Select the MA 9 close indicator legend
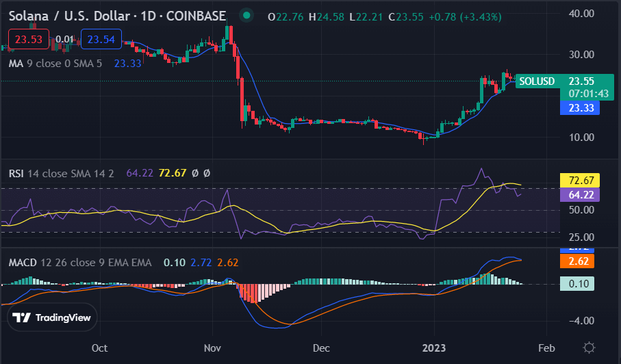This screenshot has width=621, height=364. (55, 64)
